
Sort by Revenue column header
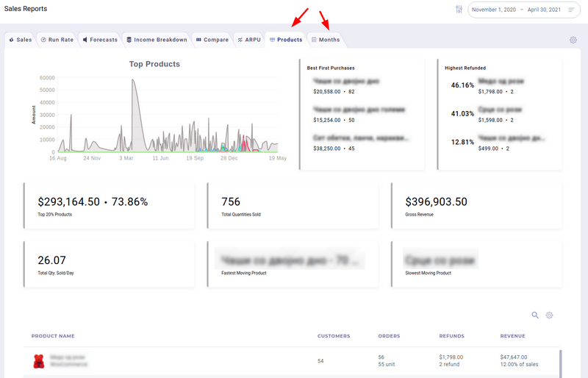(512, 336)
